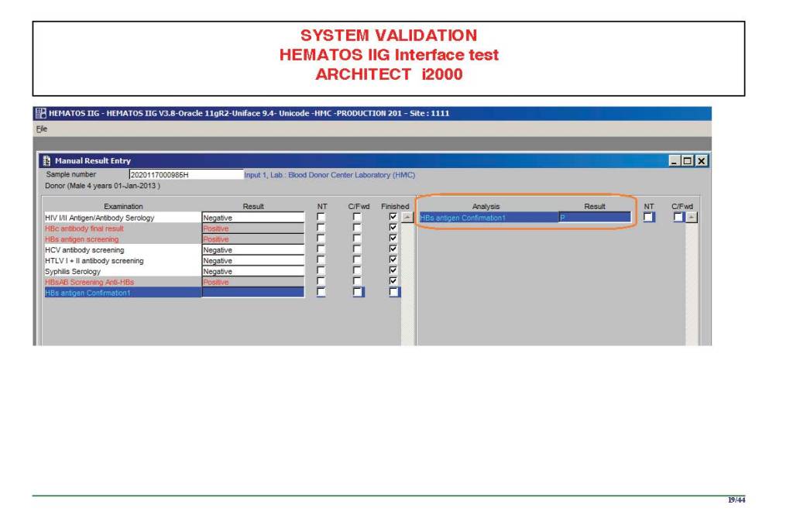Click the HEMATOS IIG application title icon
This screenshot has width=793, height=532.
coord(39,113)
